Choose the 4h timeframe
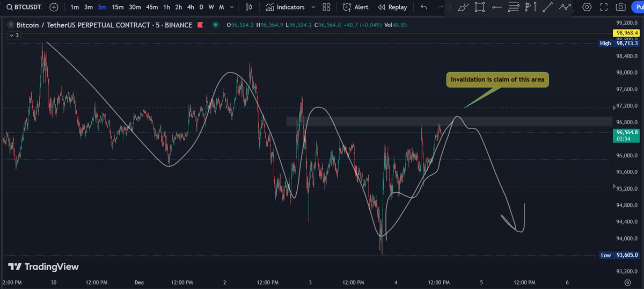644x289 pixels. pyautogui.click(x=191, y=7)
